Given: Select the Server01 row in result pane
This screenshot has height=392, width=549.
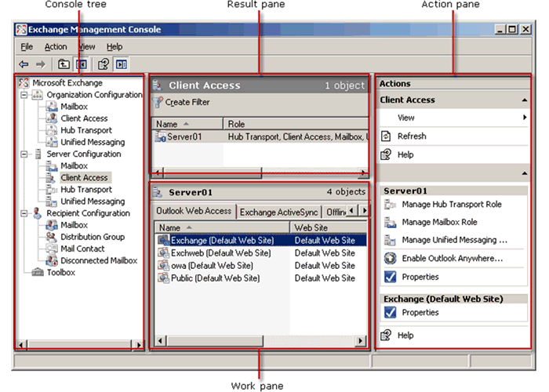Looking at the screenshot, I should tap(260, 137).
